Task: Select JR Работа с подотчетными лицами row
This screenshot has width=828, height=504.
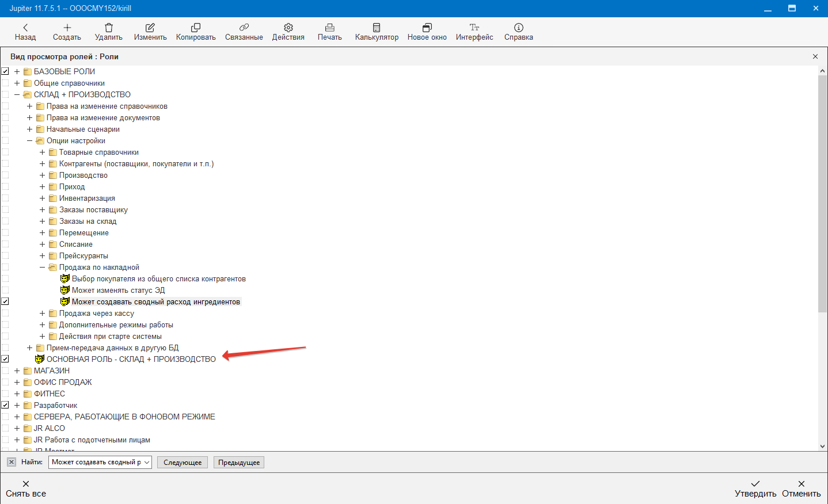Action: (92, 440)
